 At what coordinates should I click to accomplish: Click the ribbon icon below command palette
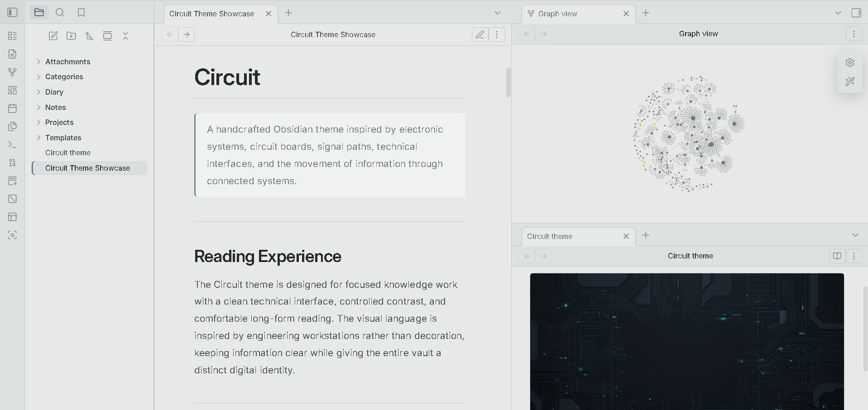pyautogui.click(x=13, y=162)
